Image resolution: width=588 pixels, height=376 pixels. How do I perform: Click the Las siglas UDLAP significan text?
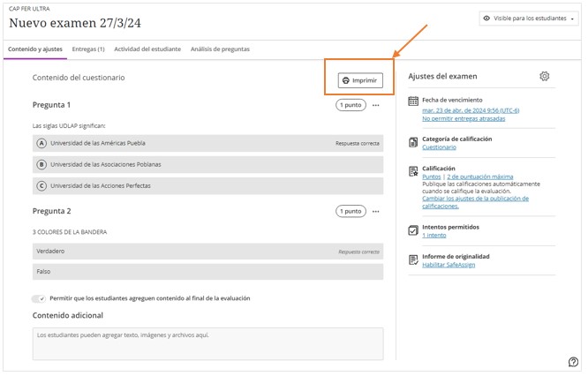[x=69, y=126]
